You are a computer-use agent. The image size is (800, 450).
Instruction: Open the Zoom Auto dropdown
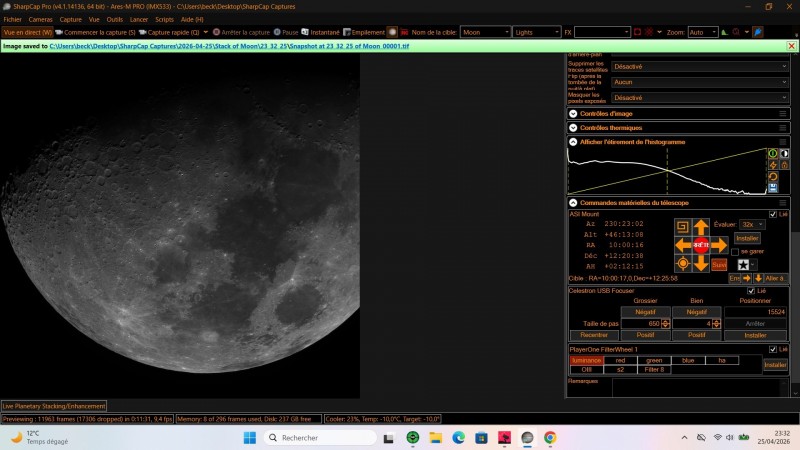(x=703, y=32)
